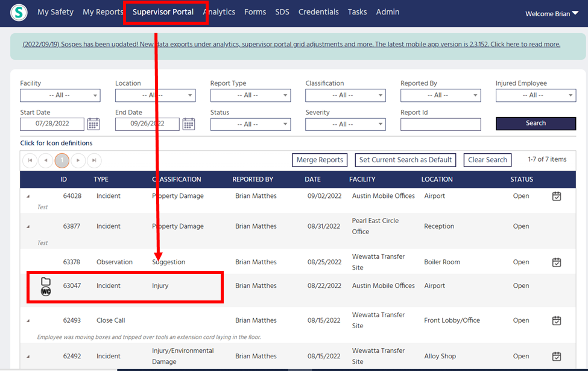Open the Analytics menu

(220, 12)
